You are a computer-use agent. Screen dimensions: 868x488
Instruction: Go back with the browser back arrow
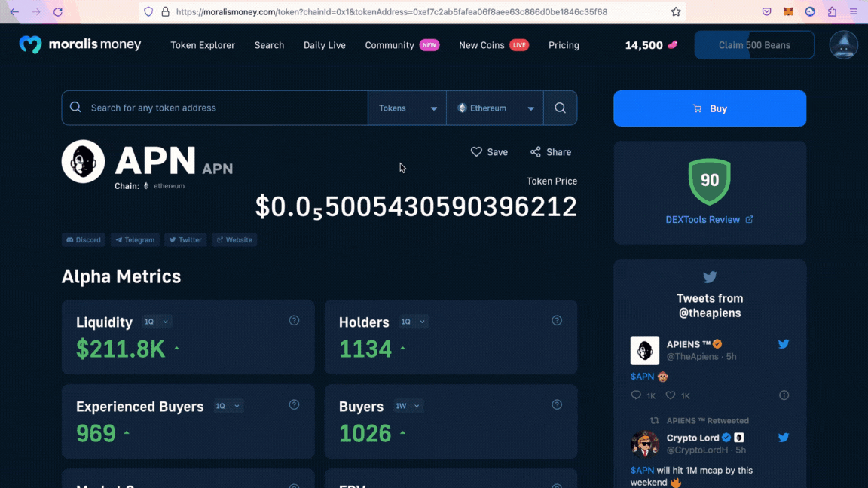pos(14,11)
